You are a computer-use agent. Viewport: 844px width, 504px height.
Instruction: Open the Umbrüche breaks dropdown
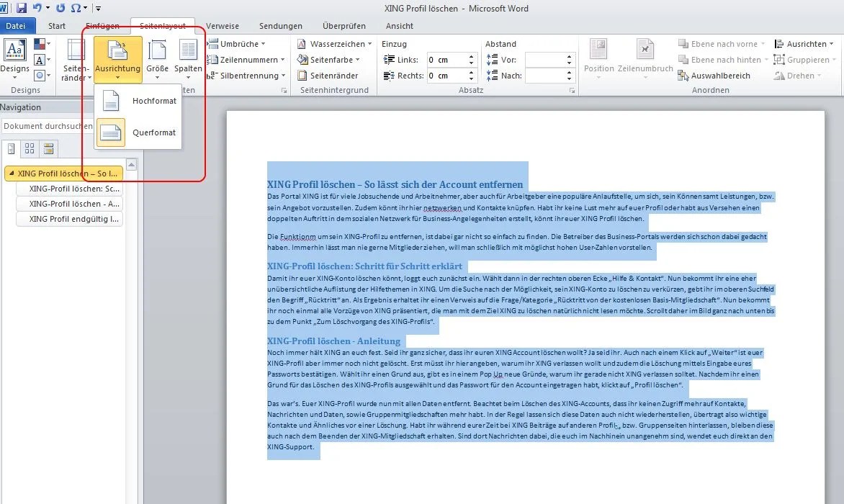point(236,44)
